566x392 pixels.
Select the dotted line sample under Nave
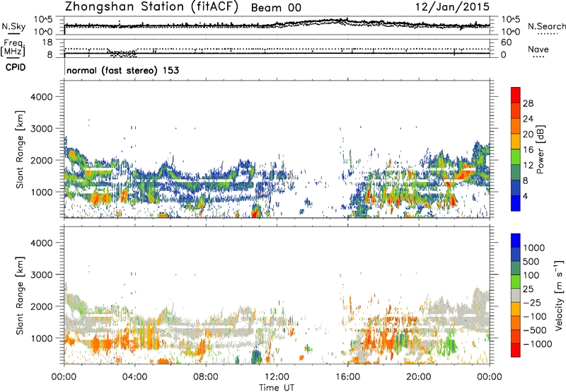pos(538,57)
